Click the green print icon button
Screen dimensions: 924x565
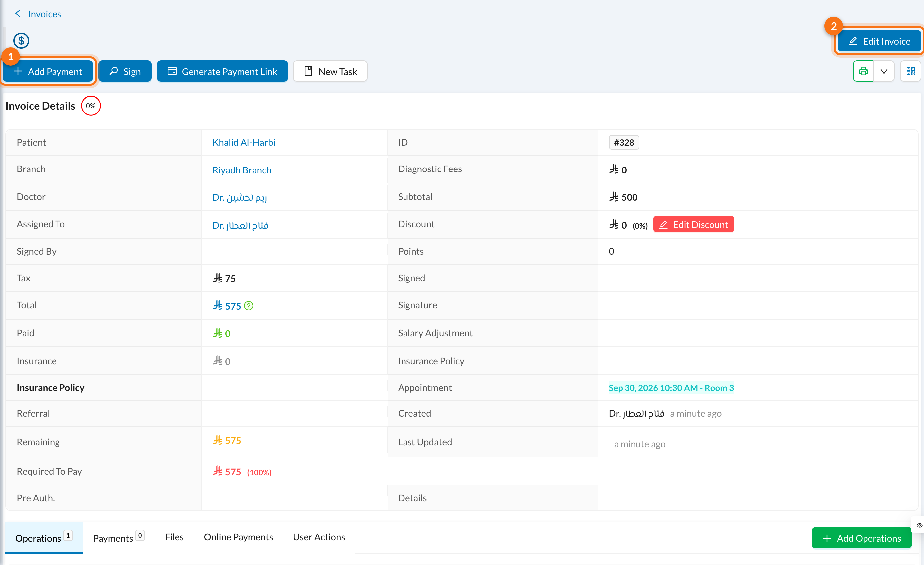tap(863, 71)
